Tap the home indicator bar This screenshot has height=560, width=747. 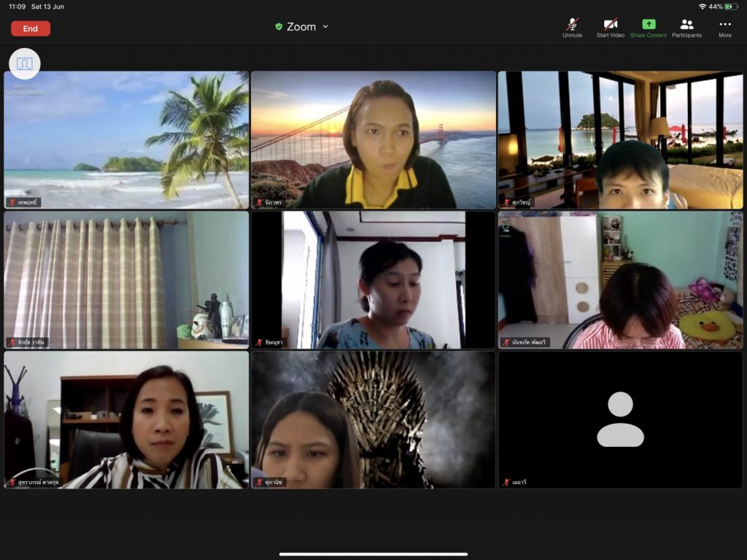click(x=373, y=554)
